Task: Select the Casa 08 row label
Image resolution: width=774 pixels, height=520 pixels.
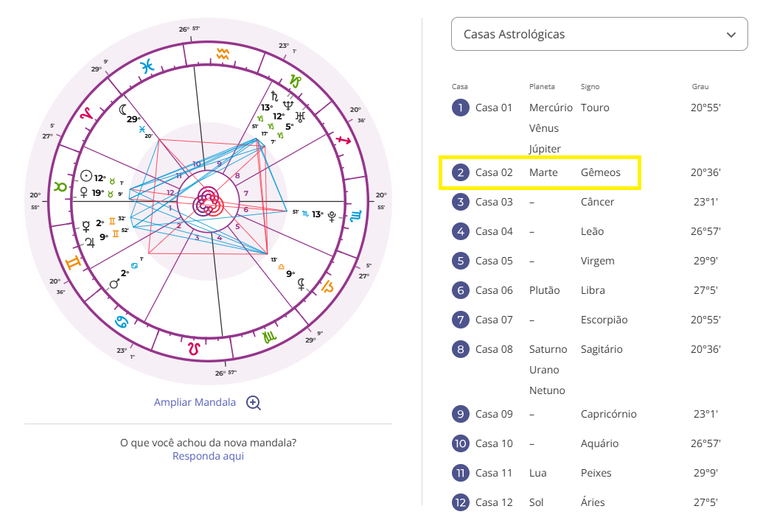Action: [494, 349]
